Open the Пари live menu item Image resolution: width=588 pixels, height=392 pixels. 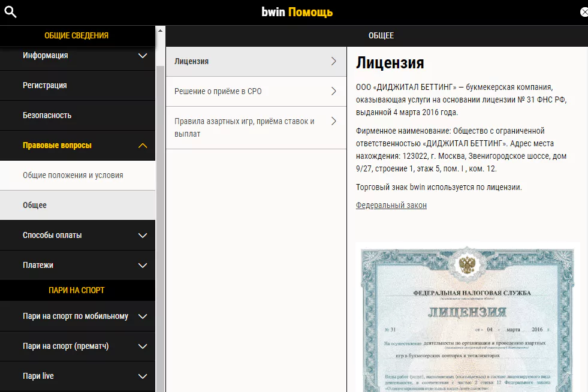(x=78, y=376)
